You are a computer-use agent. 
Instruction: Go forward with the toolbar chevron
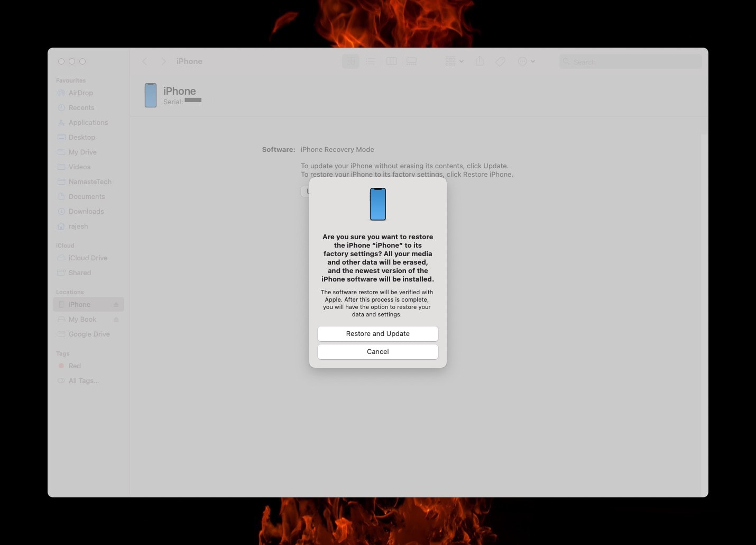tap(163, 61)
